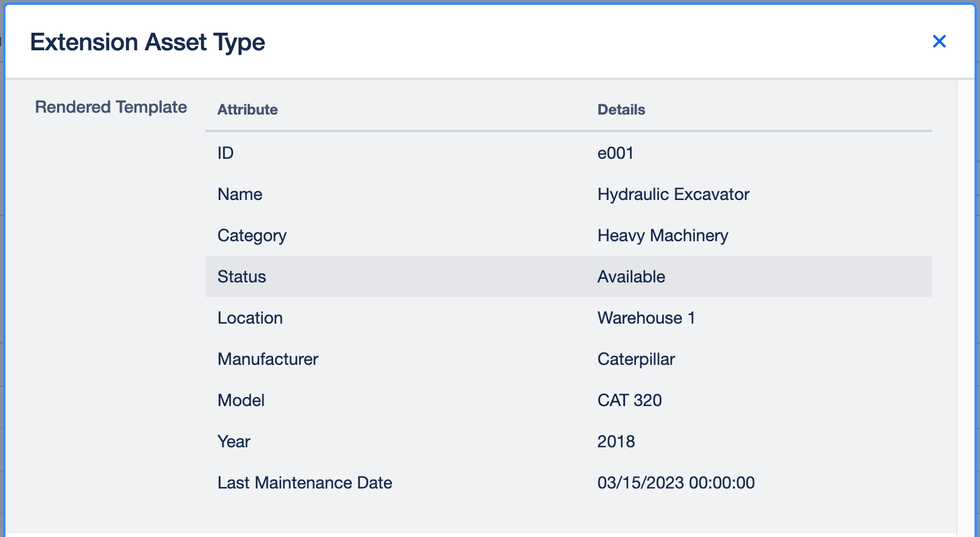Click the 03/15/2023 maintenance date value

[675, 482]
